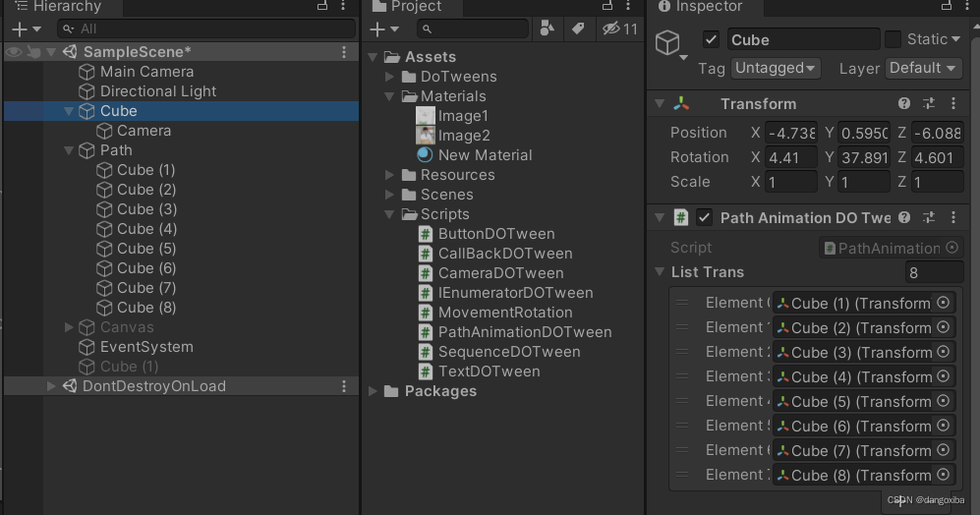Open Transform component help icon
980x515 pixels.
[903, 104]
